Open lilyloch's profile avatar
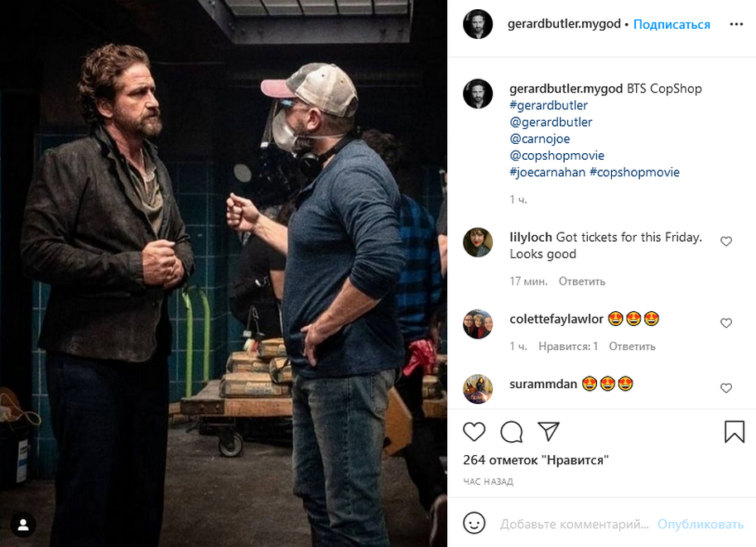Viewport: 756px width, 547px height. pyautogui.click(x=478, y=242)
